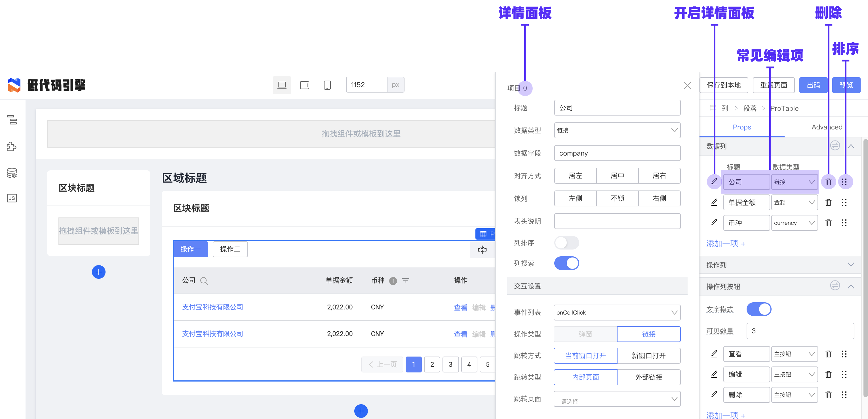Open the component library puzzle icon
Screen dimensions: 868x419
[x=11, y=147]
